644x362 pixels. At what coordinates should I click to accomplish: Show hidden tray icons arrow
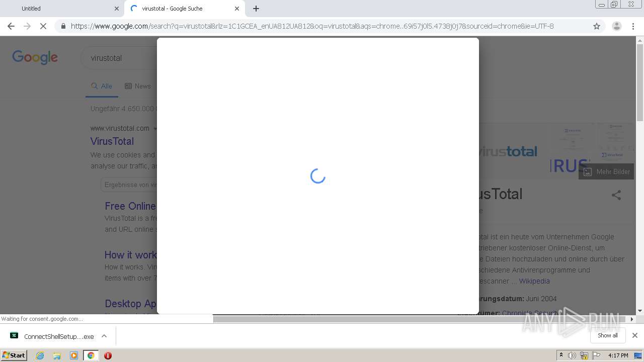(x=561, y=355)
